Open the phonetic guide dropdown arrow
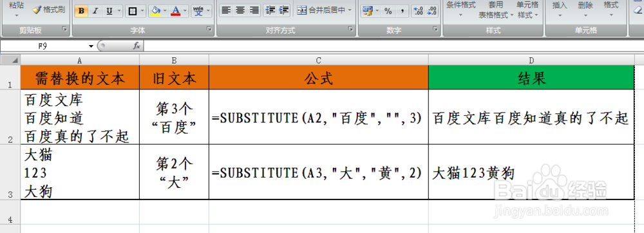644x233 pixels. pos(208,11)
